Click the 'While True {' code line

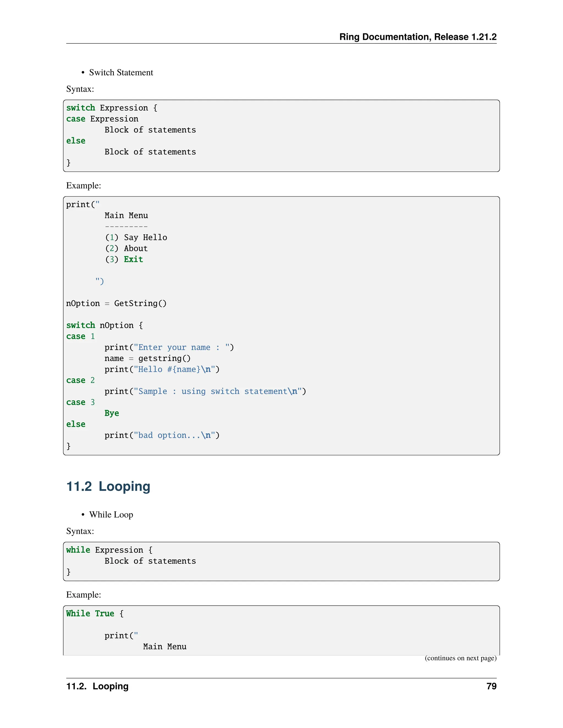coord(95,614)
